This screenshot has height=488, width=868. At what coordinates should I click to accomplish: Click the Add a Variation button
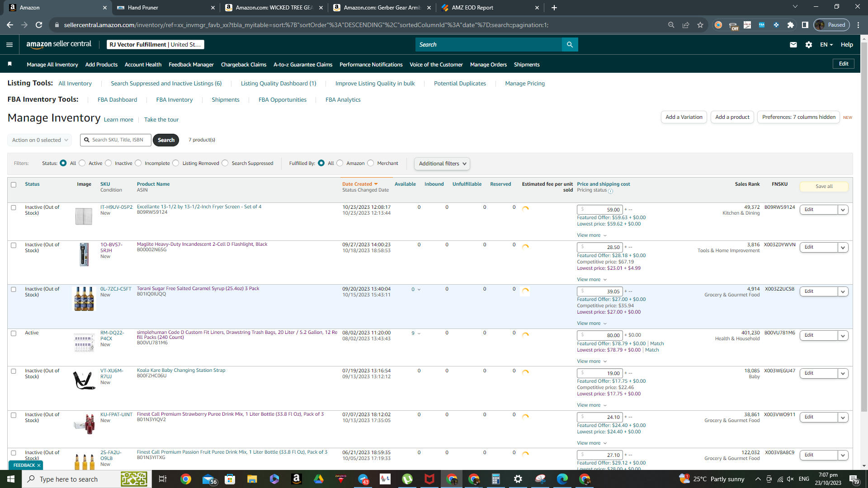684,117
